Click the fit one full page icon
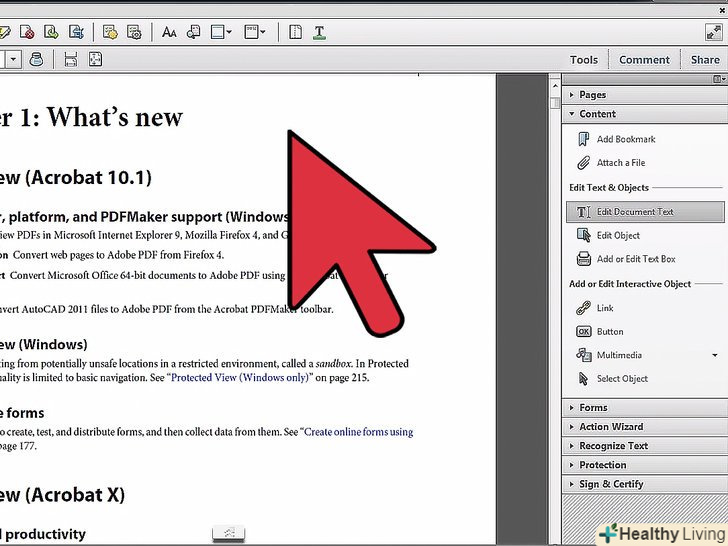Viewport: 728px width, 546px height. [x=95, y=59]
